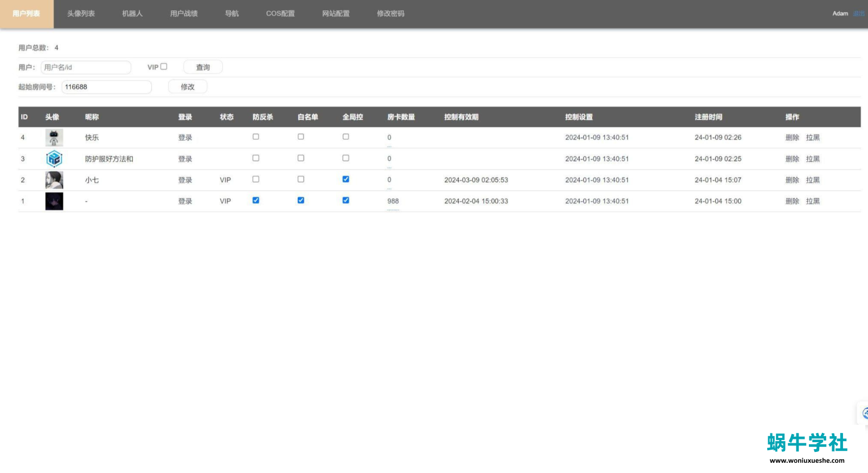The height and width of the screenshot is (473, 868).
Task: Switch to the 机器人 tab
Action: click(x=132, y=14)
